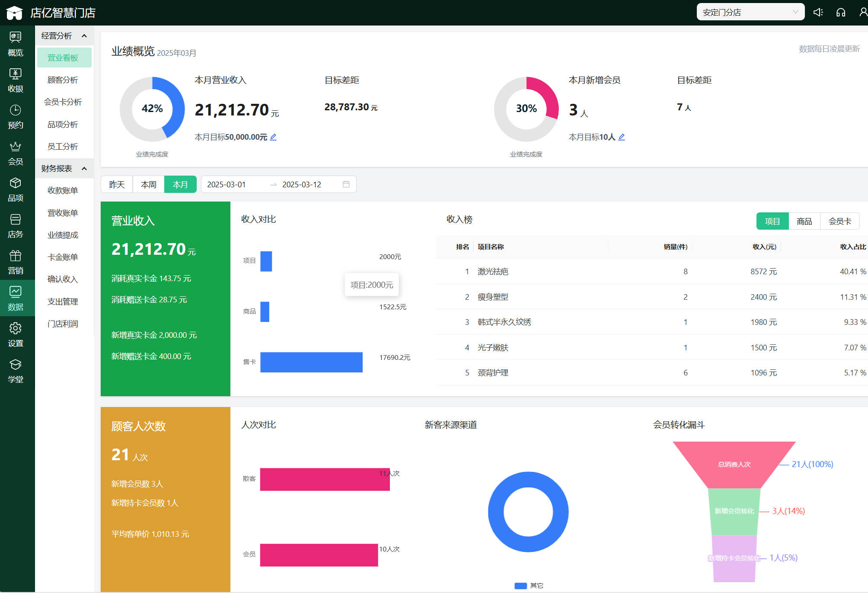The height and width of the screenshot is (593, 868).
Task: Open the 预约 appointment clock icon
Action: coord(16,116)
